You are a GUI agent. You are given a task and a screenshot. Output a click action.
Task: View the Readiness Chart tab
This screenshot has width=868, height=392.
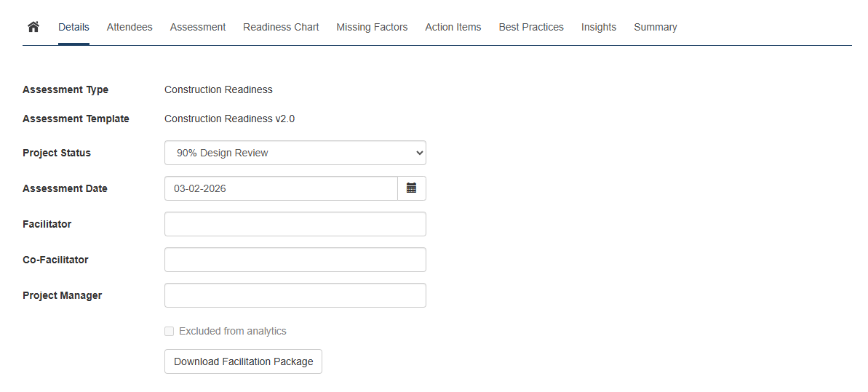[x=281, y=27]
